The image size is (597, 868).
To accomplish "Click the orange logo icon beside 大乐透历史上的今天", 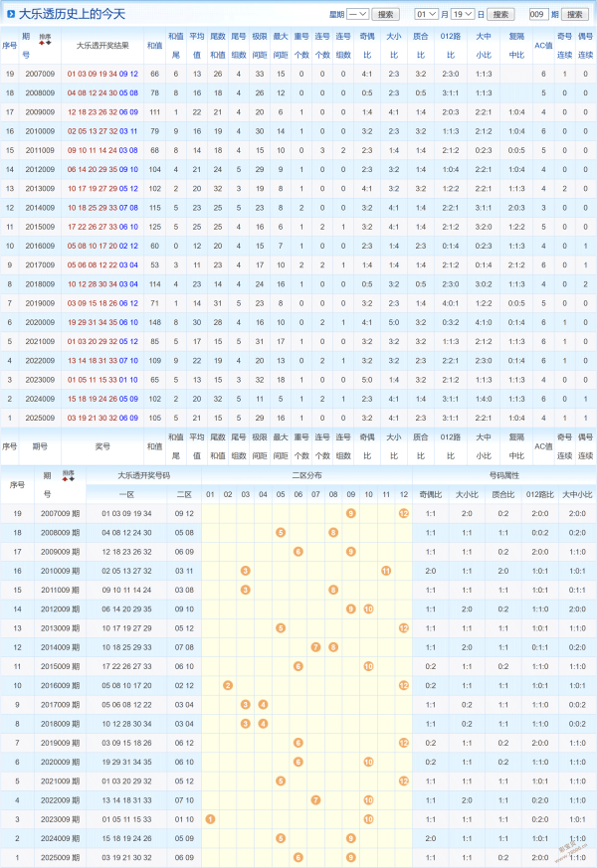I will 9,14.
